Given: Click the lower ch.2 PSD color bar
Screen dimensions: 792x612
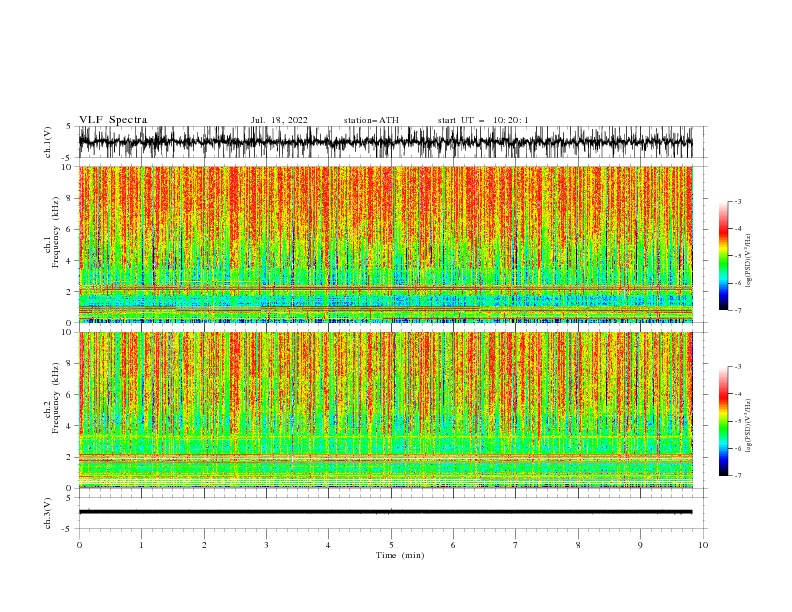Looking at the screenshot, I should [x=723, y=421].
